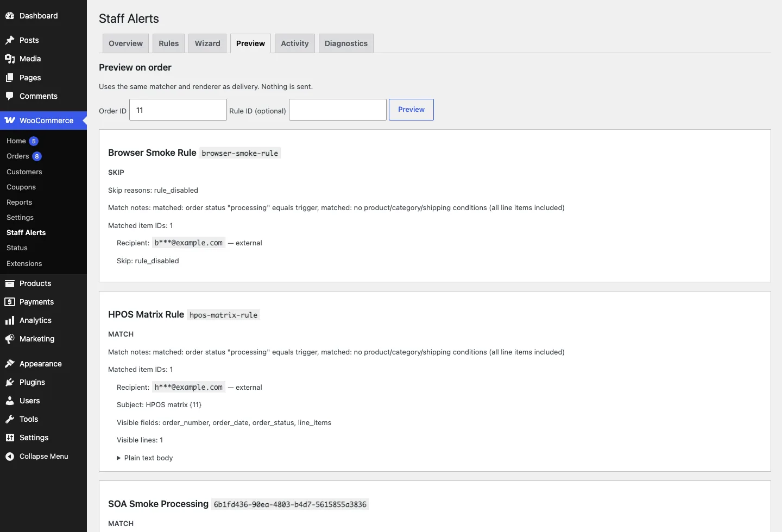The height and width of the screenshot is (532, 782).
Task: Click the Users person icon
Action: (x=10, y=401)
